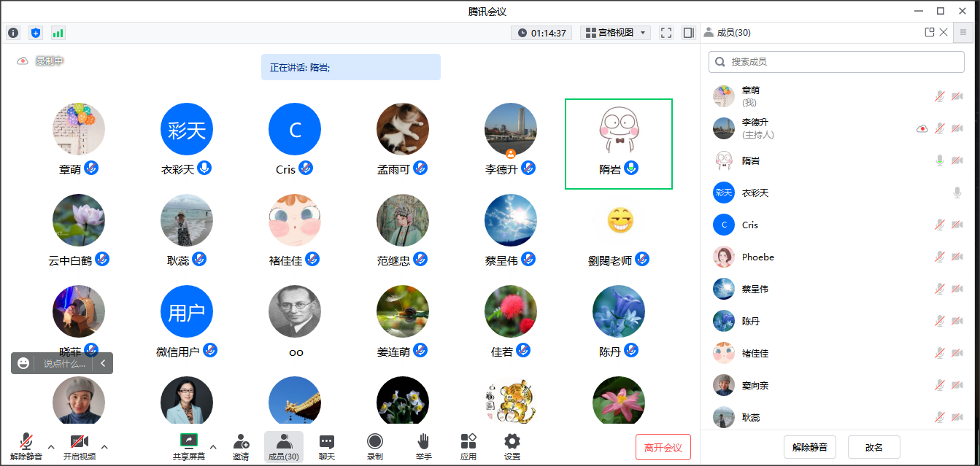Open 应用 apps icon
The image size is (980, 466).
click(x=468, y=446)
